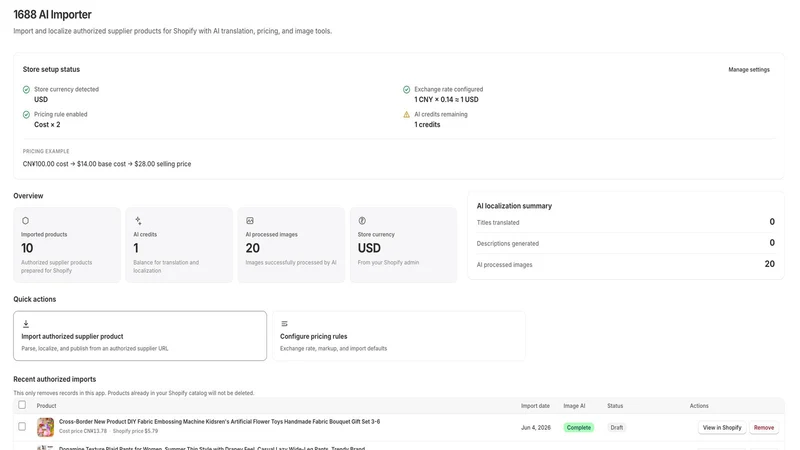Viewport: 800px width, 450px height.
Task: Open the flower toy product thumbnail
Action: point(45,427)
